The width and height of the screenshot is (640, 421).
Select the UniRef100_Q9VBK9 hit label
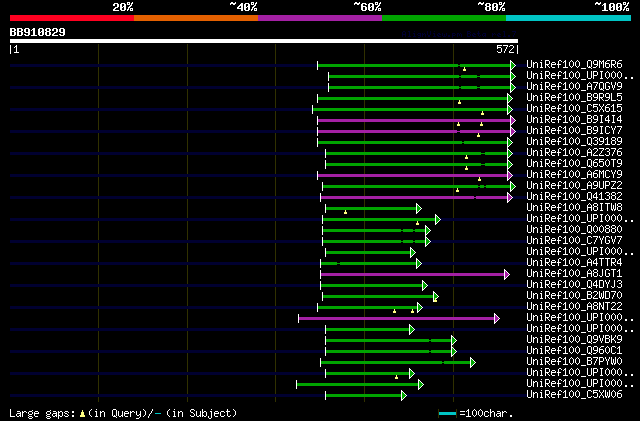click(x=574, y=340)
